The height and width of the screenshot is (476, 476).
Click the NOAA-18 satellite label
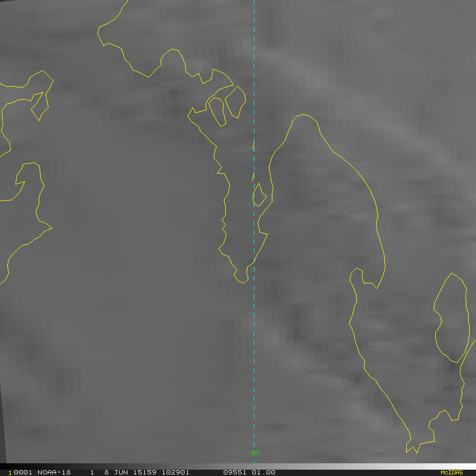click(54, 472)
